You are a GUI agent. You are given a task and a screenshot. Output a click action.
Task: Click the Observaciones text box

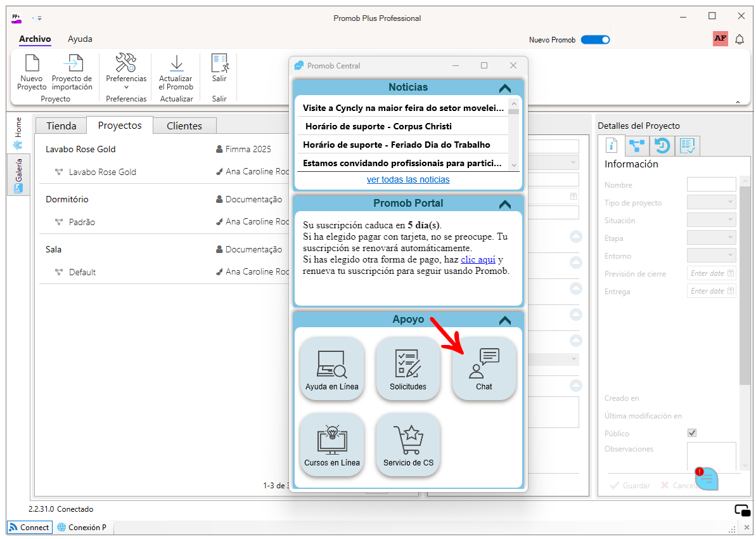[x=711, y=455]
